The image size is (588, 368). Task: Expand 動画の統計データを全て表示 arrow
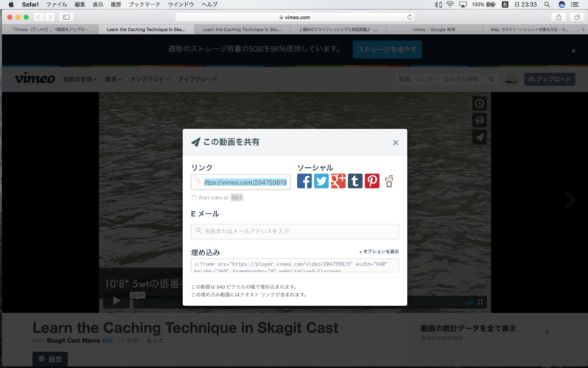pyautogui.click(x=547, y=332)
